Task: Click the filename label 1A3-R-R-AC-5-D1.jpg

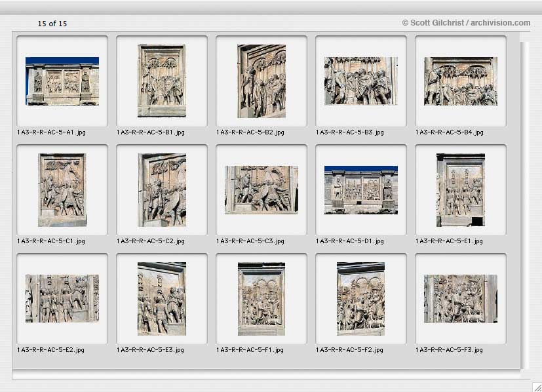Action: (350, 241)
